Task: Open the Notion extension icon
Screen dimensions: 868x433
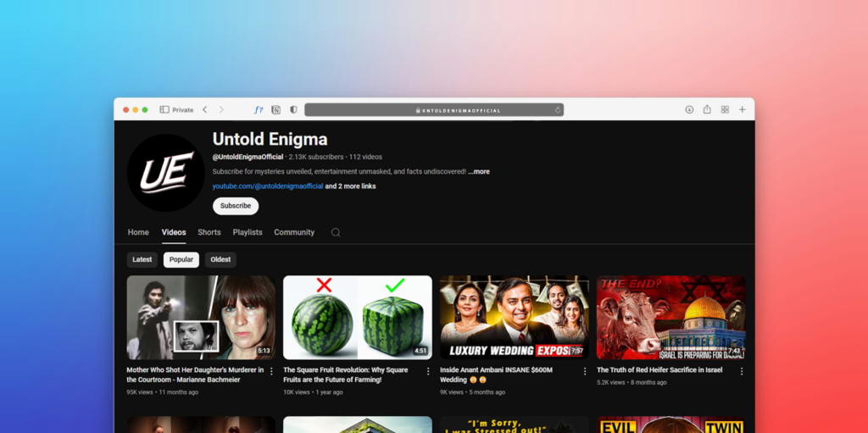Action: pos(275,109)
